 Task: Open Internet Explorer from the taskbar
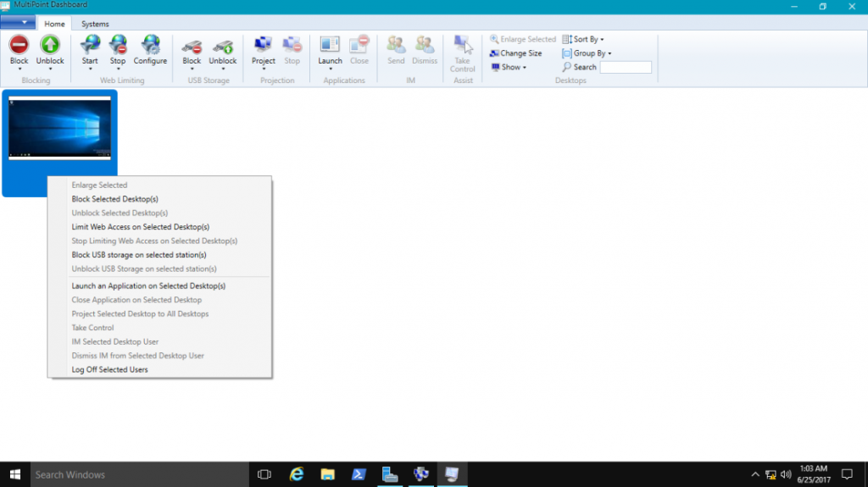[297, 474]
